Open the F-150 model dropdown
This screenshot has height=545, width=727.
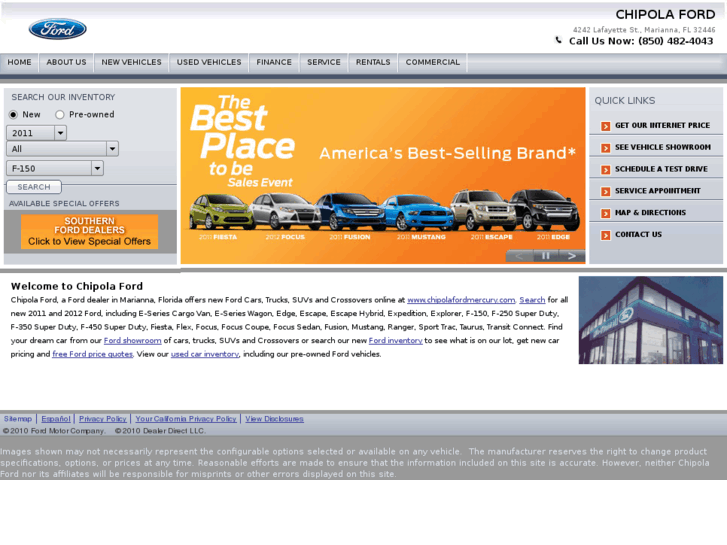coord(55,168)
